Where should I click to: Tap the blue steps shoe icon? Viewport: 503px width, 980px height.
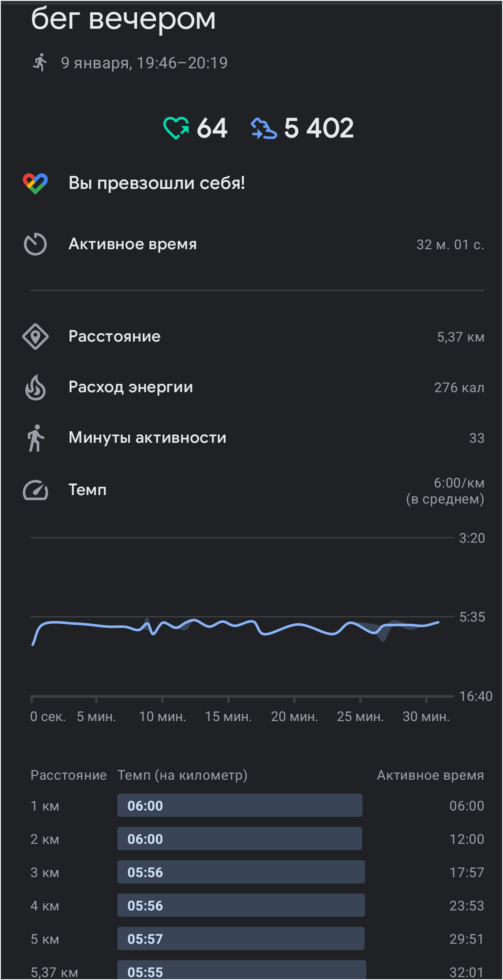tap(264, 128)
